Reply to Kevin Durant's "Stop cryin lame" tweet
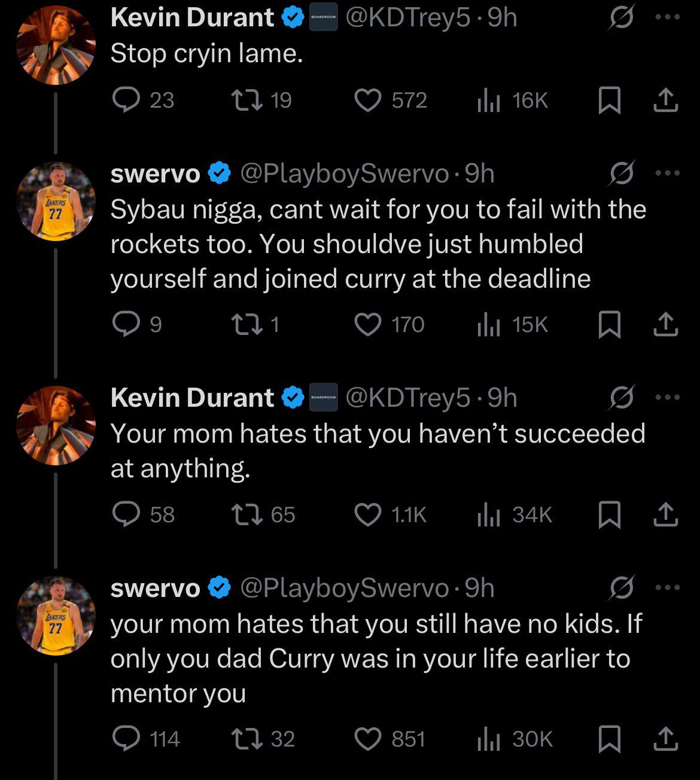 [x=144, y=100]
